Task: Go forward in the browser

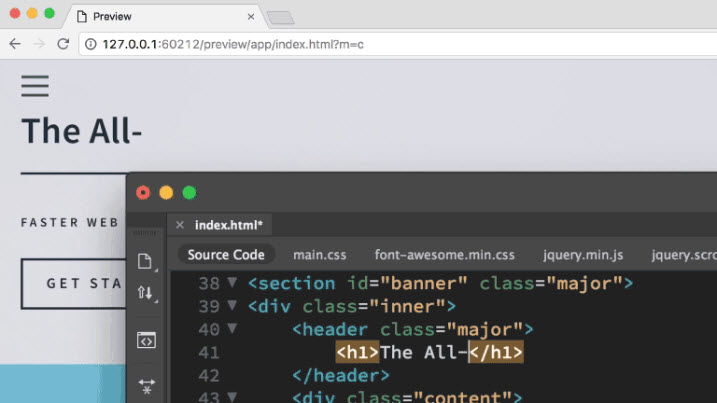Action: (39, 44)
